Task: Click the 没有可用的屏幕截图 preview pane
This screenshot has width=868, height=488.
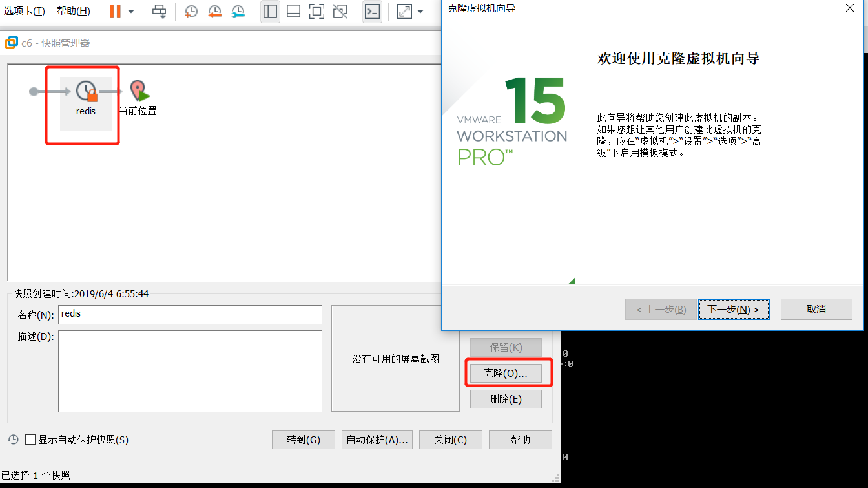Action: pyautogui.click(x=395, y=358)
